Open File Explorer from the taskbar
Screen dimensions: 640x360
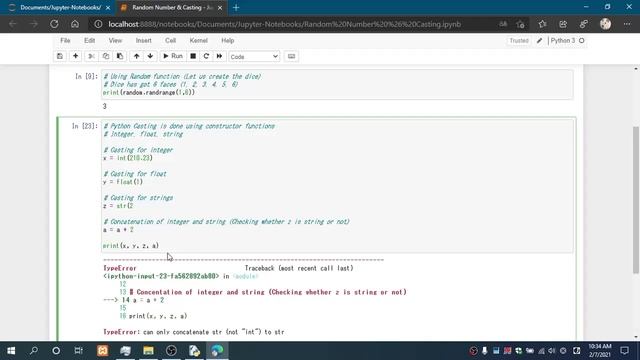coord(148,351)
